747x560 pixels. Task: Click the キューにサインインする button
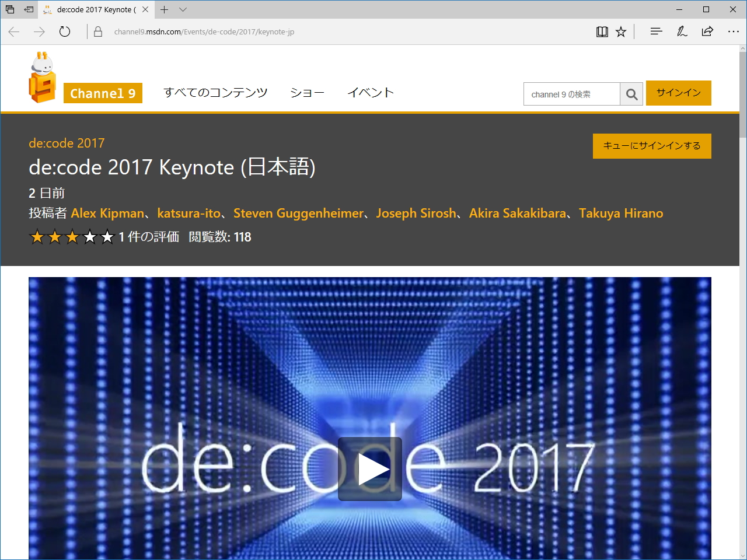(652, 146)
